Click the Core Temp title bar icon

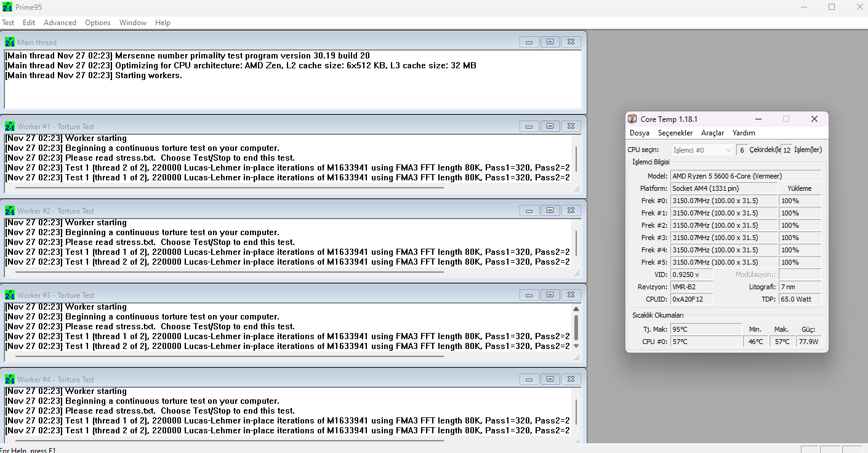pyautogui.click(x=632, y=119)
